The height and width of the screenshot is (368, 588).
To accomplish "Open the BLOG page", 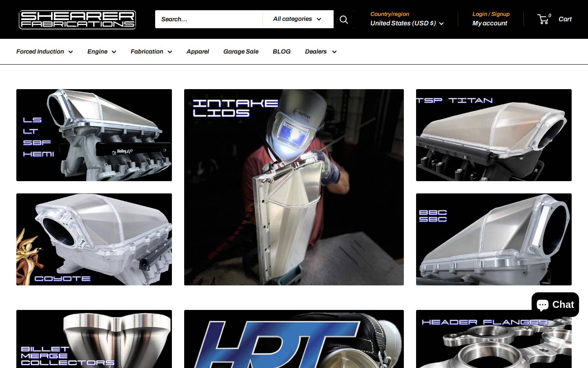I will (282, 52).
